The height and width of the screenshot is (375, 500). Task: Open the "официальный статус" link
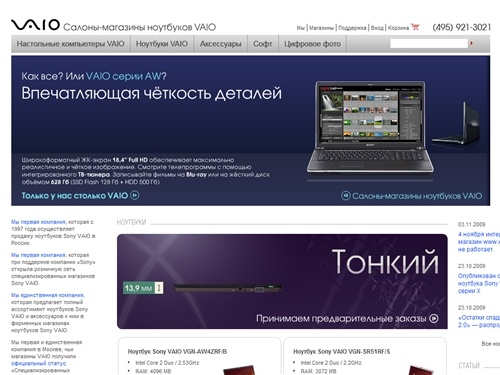[39, 363]
